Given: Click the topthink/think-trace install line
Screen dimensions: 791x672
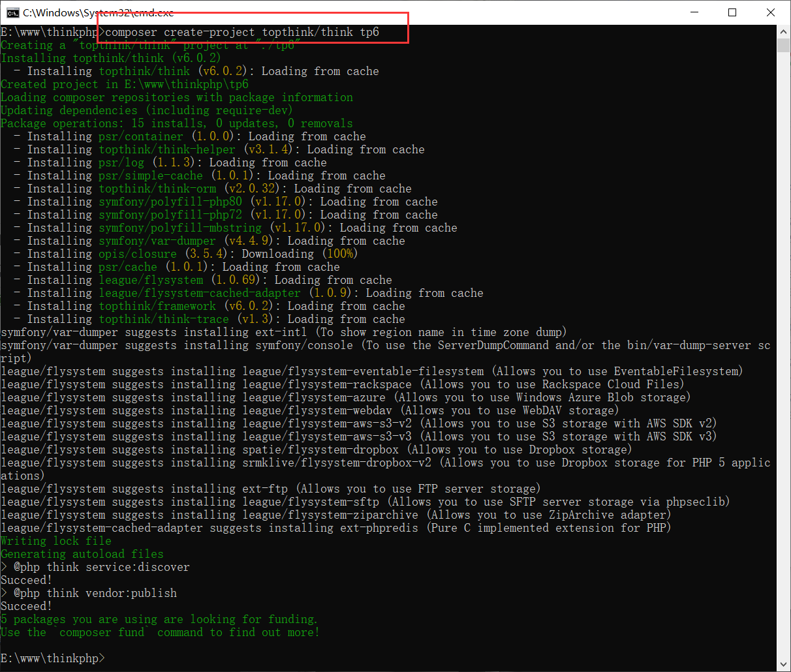Looking at the screenshot, I should pyautogui.click(x=209, y=319).
